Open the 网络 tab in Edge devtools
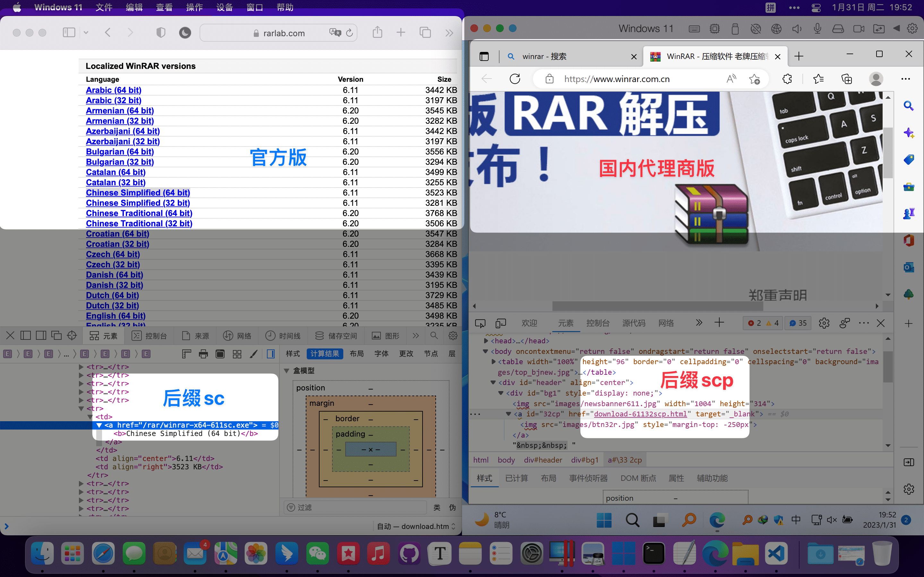 [666, 323]
